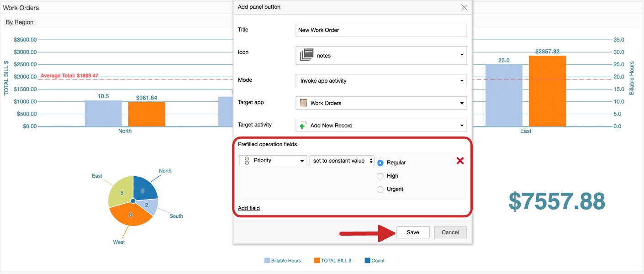Click the notes icon in Icon field
This screenshot has width=644, height=274.
[306, 55]
